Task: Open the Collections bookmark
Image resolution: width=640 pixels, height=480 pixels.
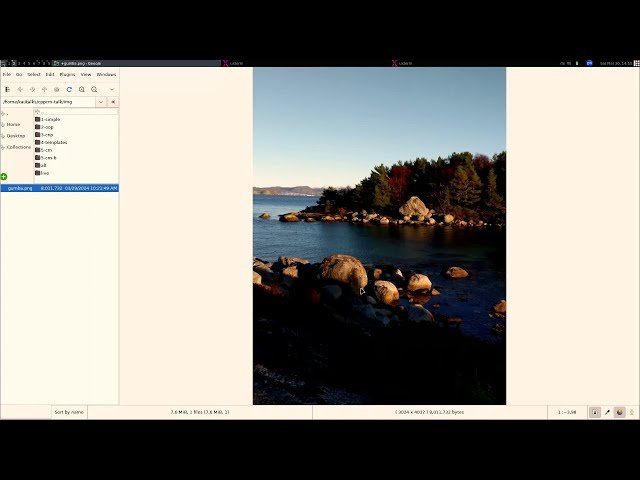Action: point(18,147)
